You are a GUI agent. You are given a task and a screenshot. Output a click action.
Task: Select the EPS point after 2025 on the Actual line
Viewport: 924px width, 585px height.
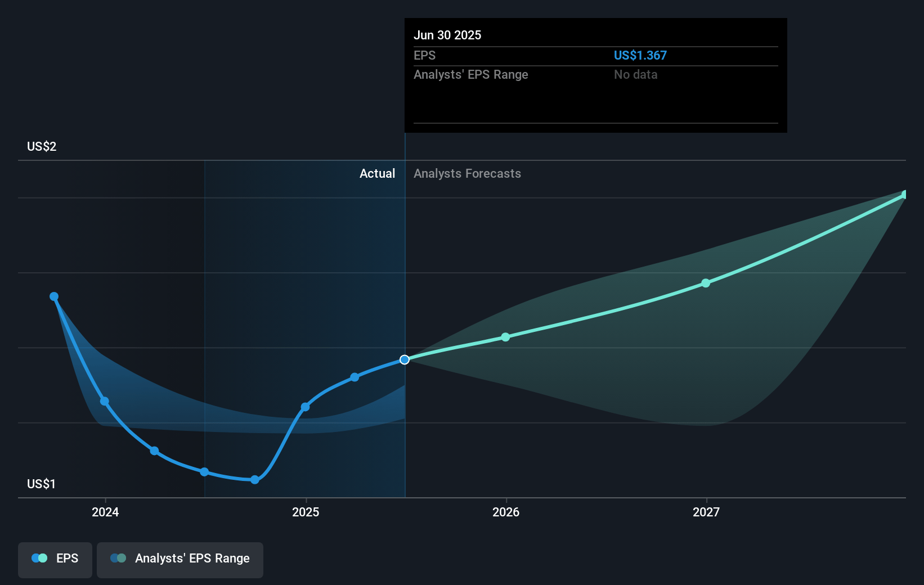(x=355, y=377)
